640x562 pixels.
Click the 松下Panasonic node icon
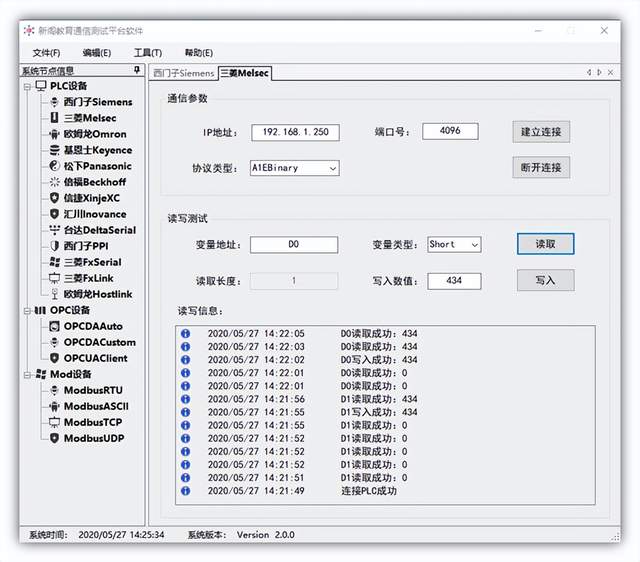[x=54, y=166]
